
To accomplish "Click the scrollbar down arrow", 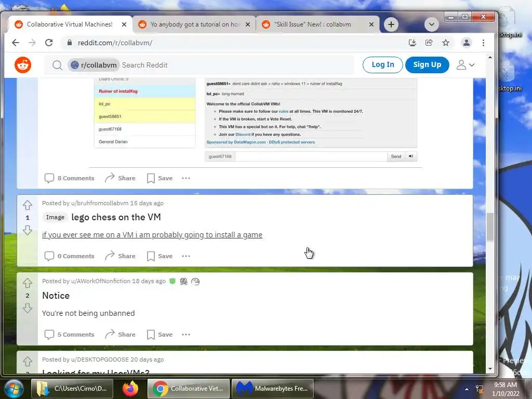I will click(490, 369).
